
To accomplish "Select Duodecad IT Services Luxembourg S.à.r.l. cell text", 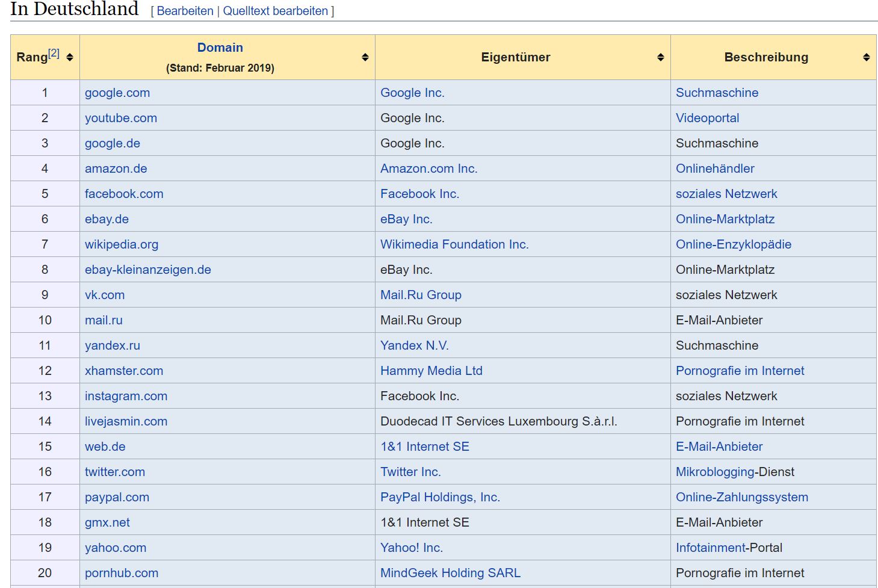I will (x=499, y=421).
